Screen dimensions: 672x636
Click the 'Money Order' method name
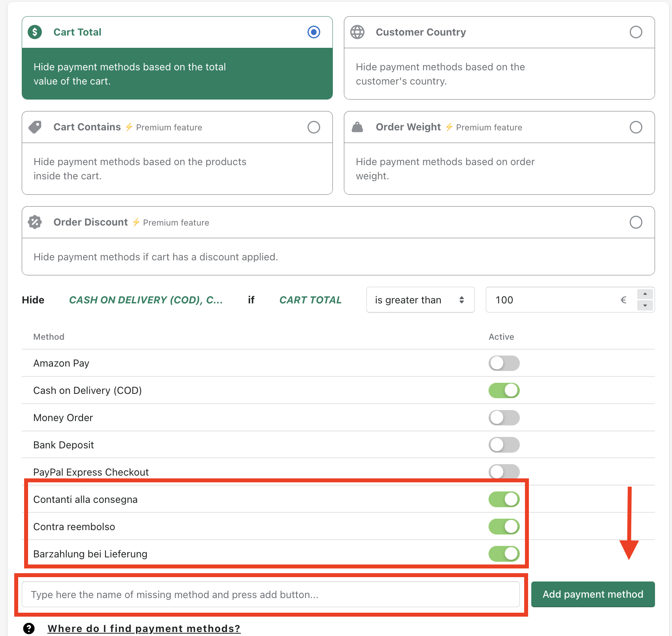pos(63,418)
